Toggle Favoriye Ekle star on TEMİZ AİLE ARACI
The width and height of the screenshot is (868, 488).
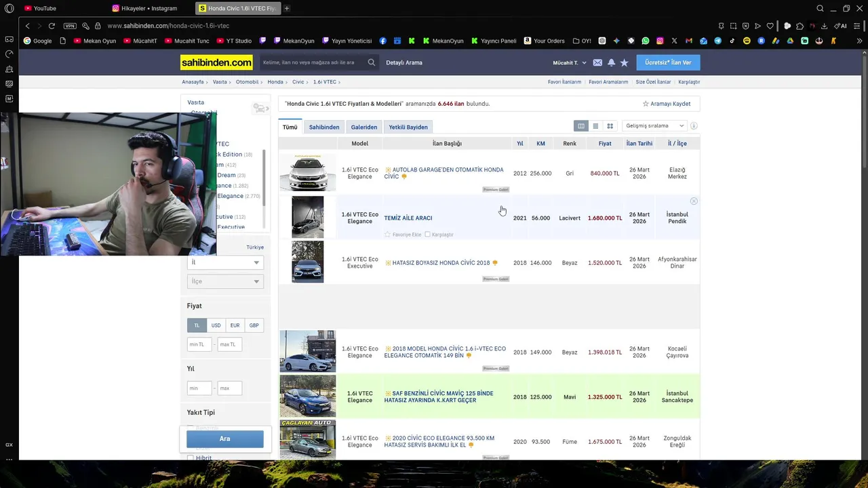point(387,235)
